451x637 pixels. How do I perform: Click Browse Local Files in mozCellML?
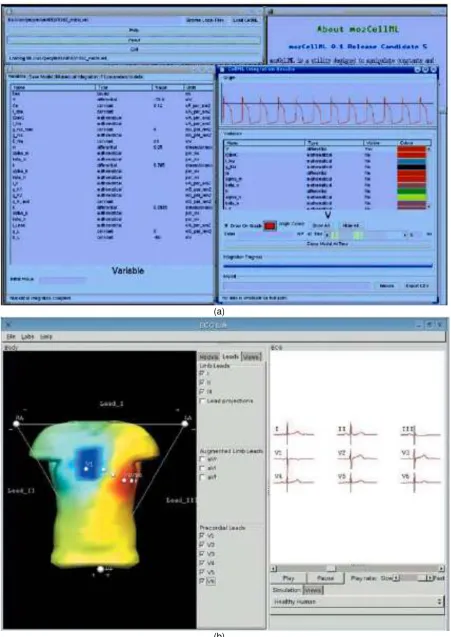[204, 20]
